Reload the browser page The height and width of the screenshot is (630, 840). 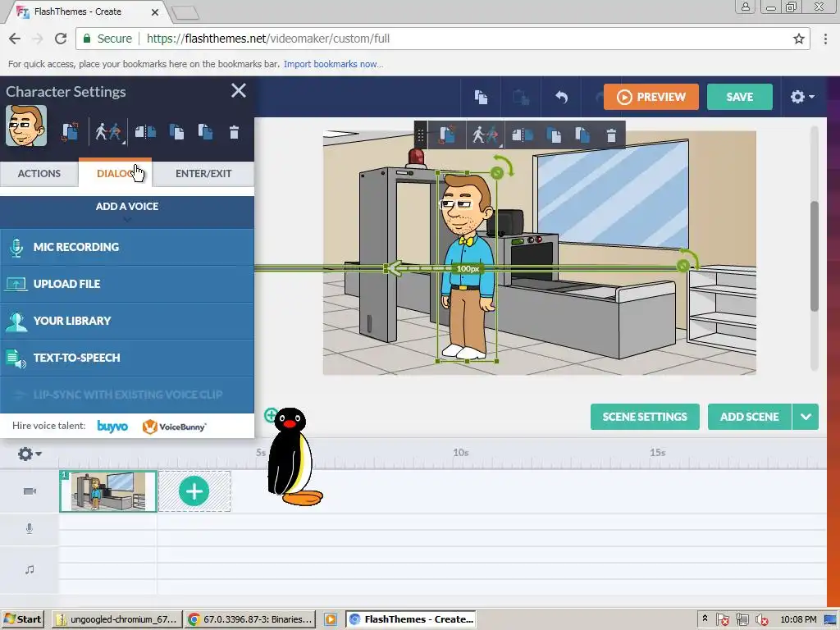61,39
